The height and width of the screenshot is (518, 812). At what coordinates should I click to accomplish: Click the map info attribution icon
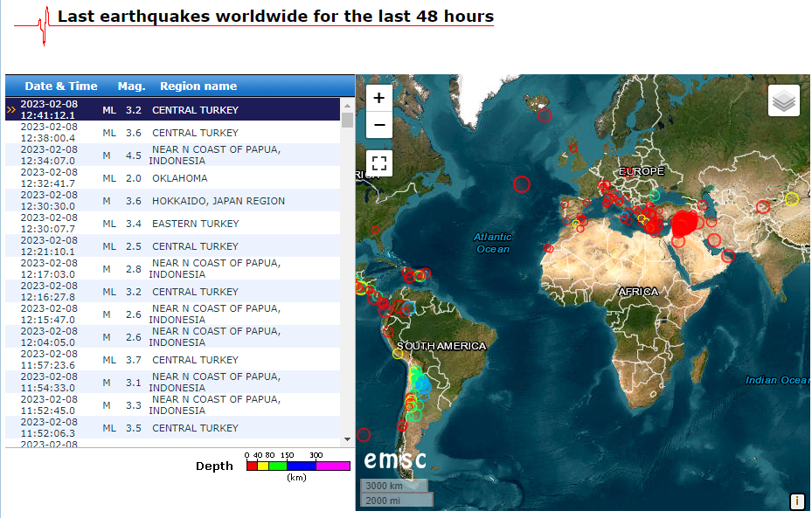[796, 501]
